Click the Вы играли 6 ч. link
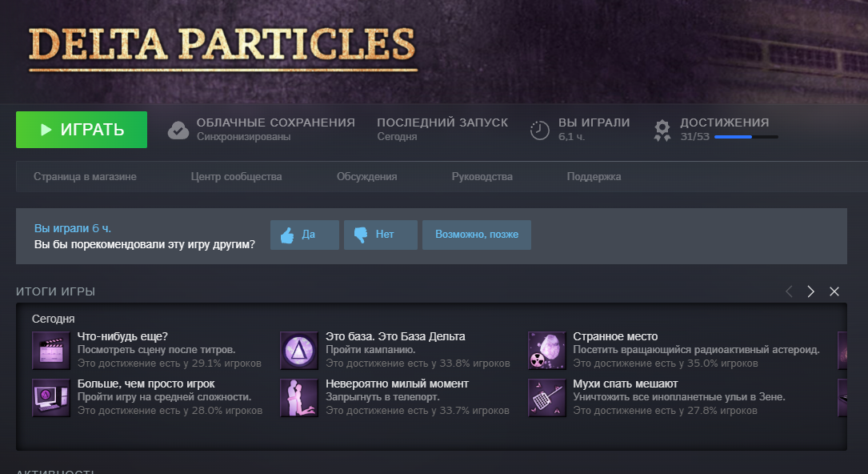868x474 pixels. 73,228
